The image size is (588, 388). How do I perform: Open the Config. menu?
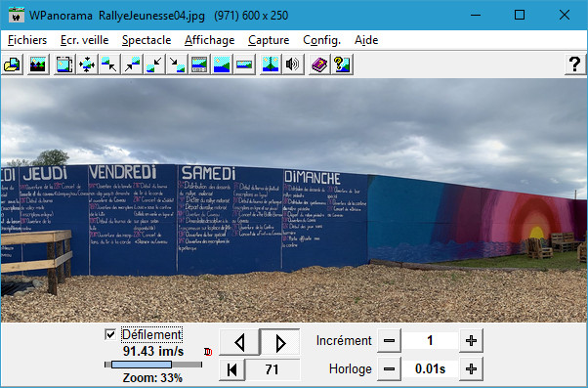[321, 40]
